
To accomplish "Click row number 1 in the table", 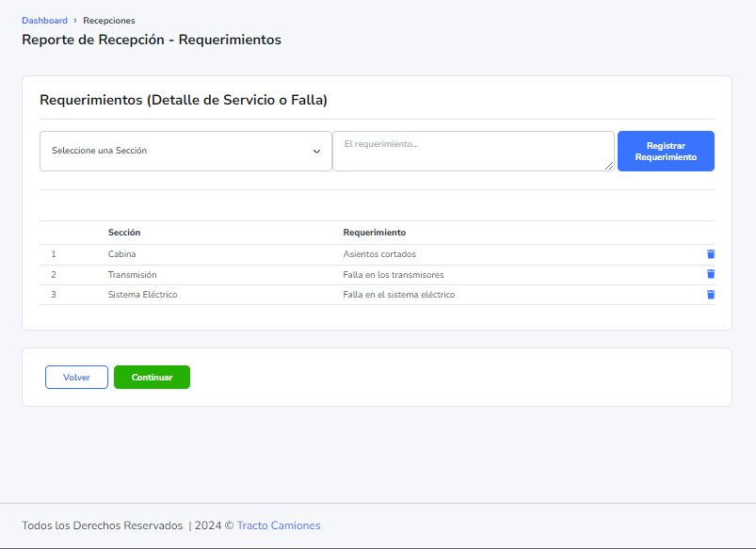I will tap(54, 254).
